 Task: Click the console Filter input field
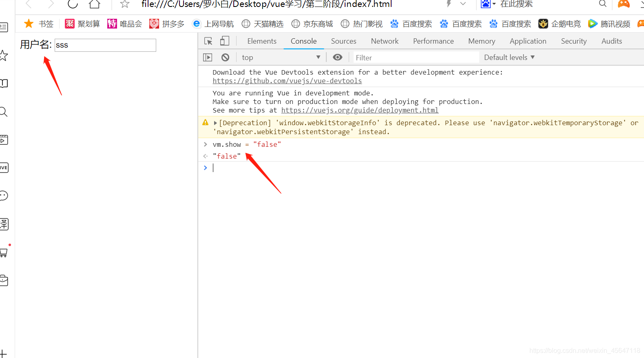pyautogui.click(x=415, y=58)
